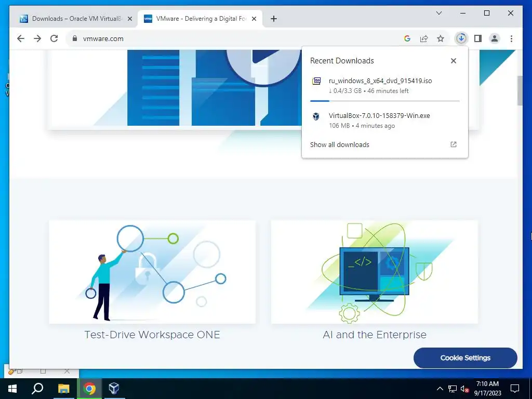Open File Explorer from the taskbar
Image resolution: width=532 pixels, height=399 pixels.
tap(63, 389)
